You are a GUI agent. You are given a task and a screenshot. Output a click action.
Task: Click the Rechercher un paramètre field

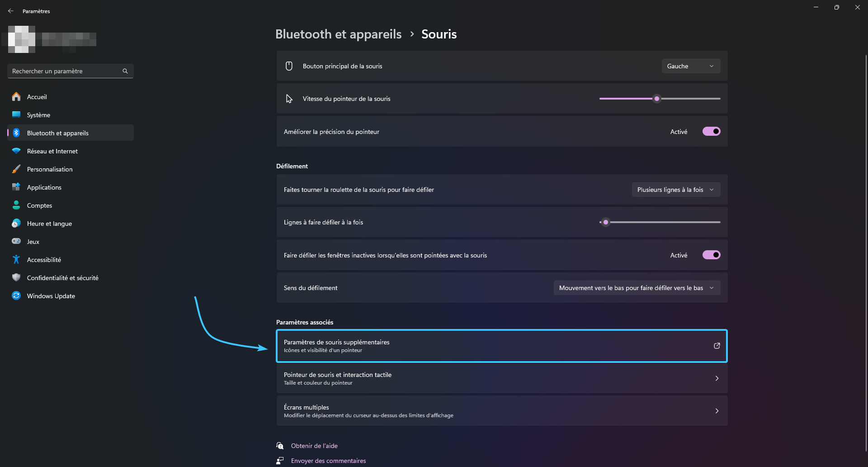pos(70,71)
